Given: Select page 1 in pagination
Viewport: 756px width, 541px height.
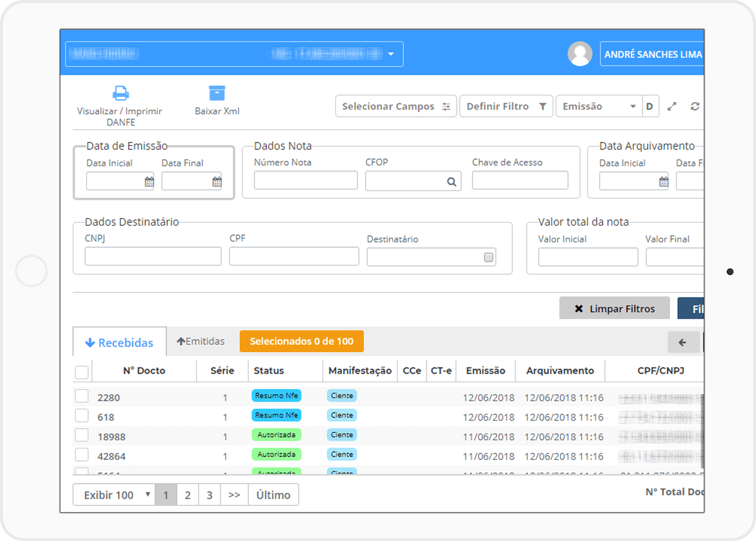Looking at the screenshot, I should point(166,495).
